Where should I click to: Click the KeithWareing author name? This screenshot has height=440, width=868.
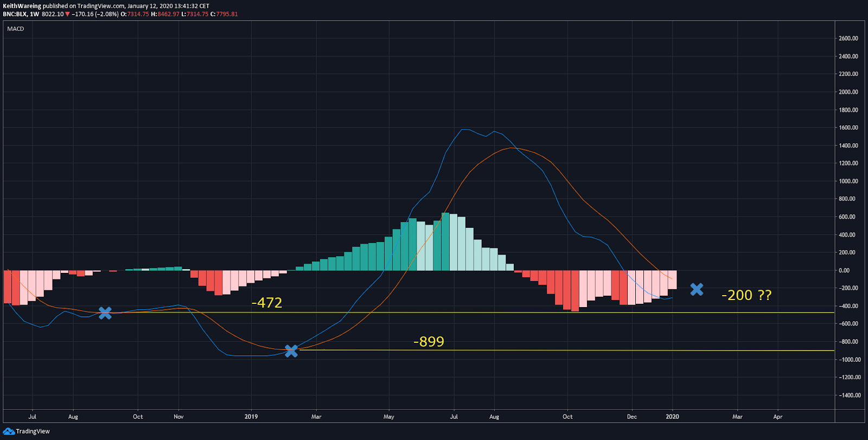click(22, 6)
